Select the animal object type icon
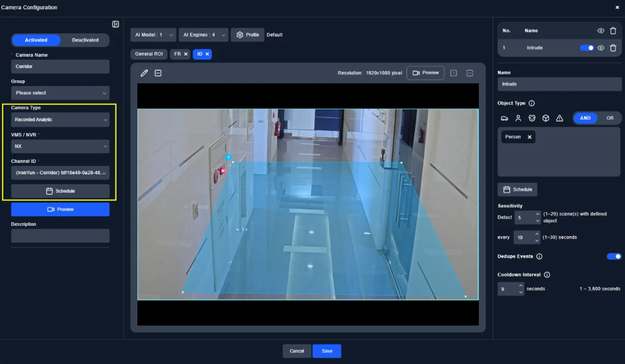The image size is (625, 364). pos(532,118)
